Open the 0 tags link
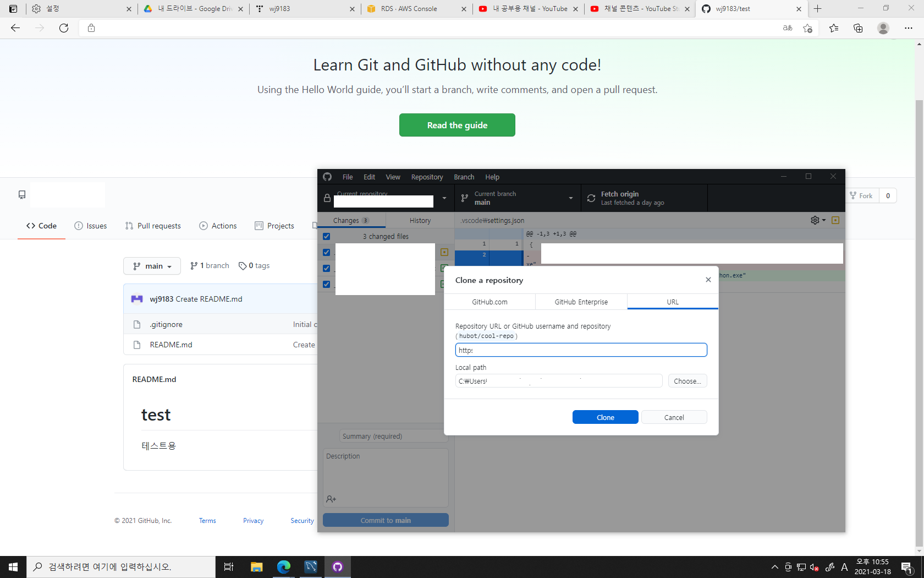Viewport: 924px width, 578px height. click(x=254, y=265)
